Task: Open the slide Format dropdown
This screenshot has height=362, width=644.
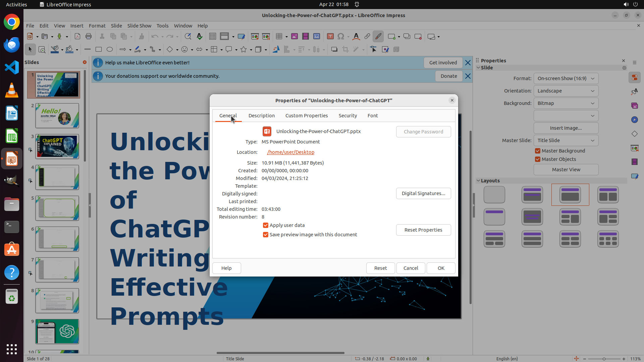Action: click(566, 78)
